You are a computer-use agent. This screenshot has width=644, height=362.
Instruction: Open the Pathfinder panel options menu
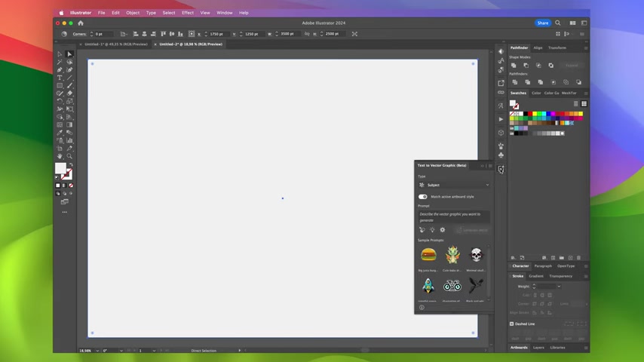pyautogui.click(x=586, y=48)
